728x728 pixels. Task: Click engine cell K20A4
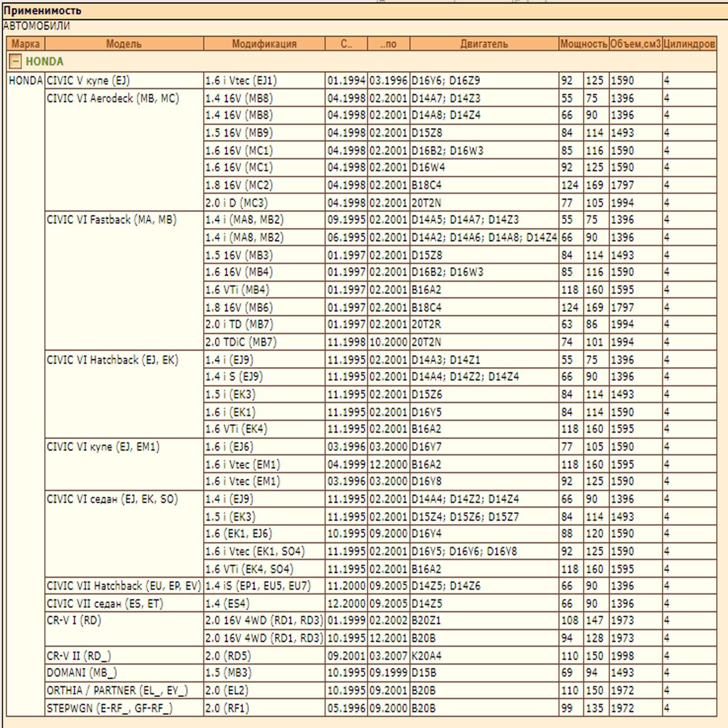pyautogui.click(x=426, y=656)
